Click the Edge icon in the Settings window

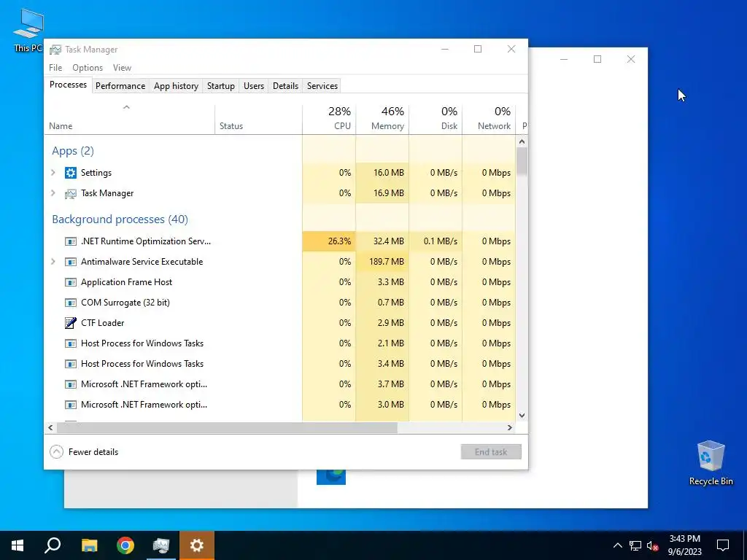[331, 477]
